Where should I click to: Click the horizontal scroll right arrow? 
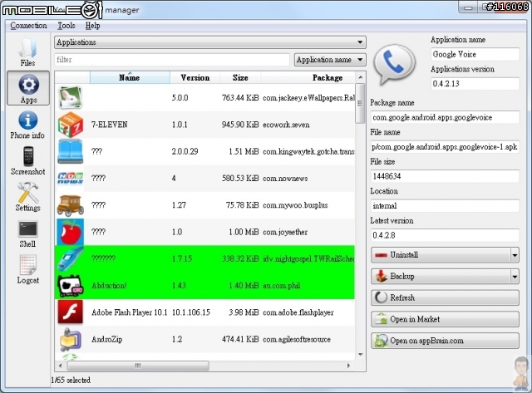[348, 366]
